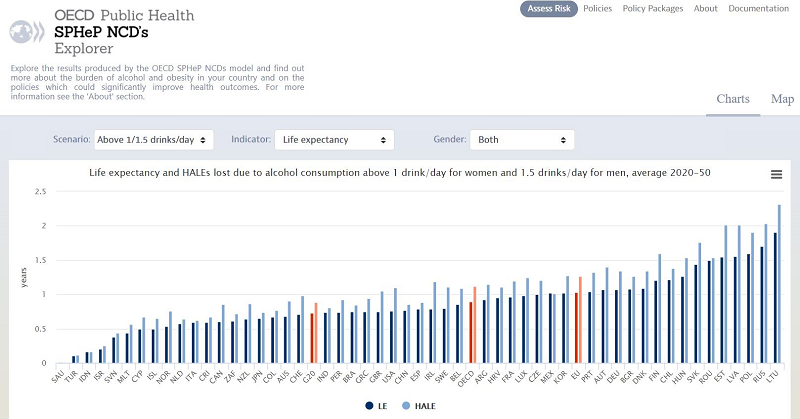Open the Documentation page
Screen dimensions: 800x419
point(759,9)
